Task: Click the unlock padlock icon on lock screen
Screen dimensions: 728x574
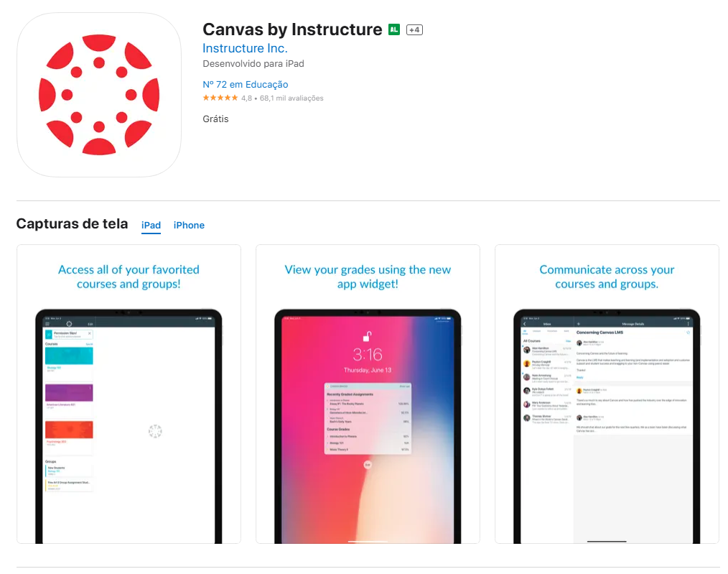Action: coord(368,335)
